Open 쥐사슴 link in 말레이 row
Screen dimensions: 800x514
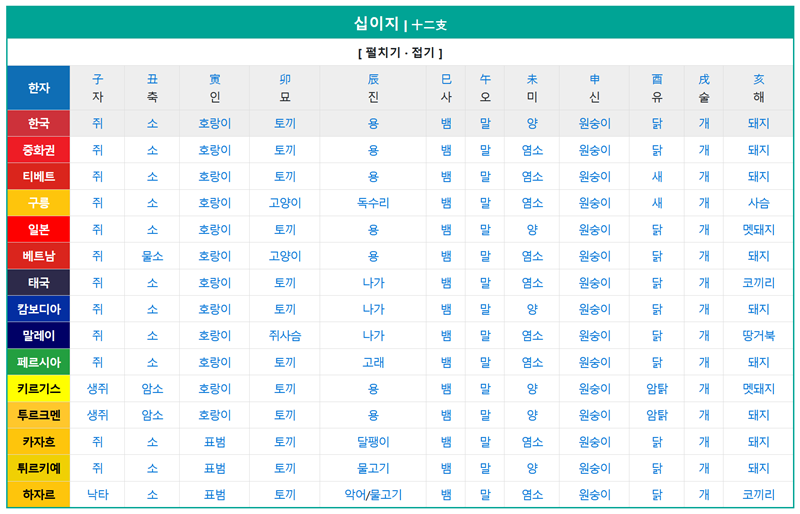[285, 336]
